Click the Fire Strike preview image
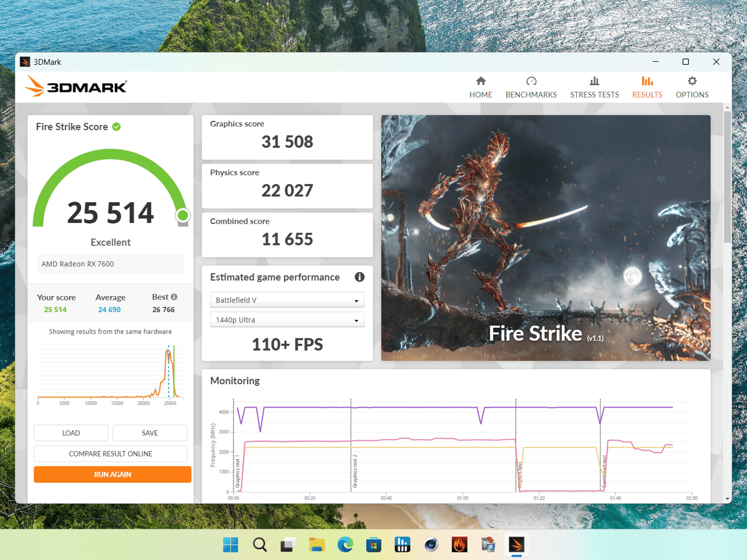The image size is (747, 560). click(x=546, y=238)
